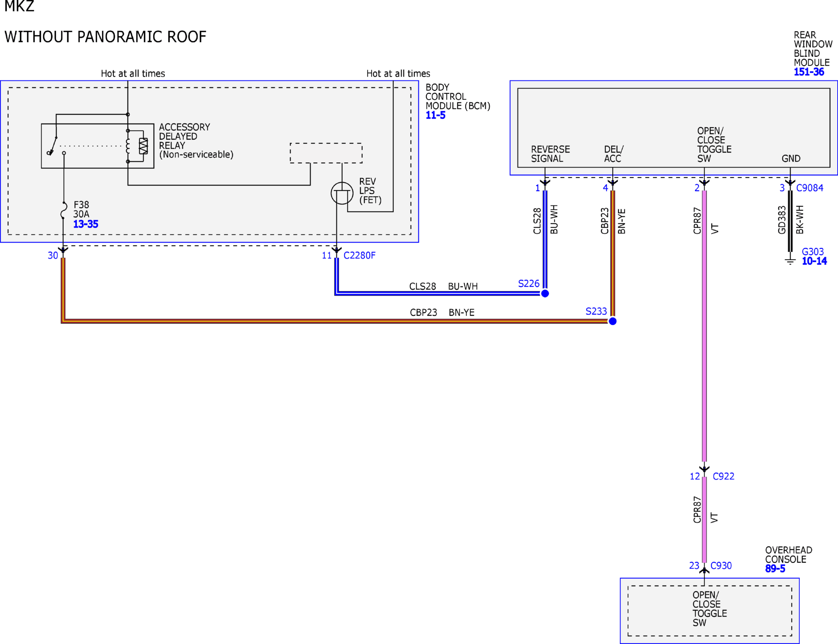Open the 10-14 ground reference link
This screenshot has width=838, height=644.
click(814, 261)
